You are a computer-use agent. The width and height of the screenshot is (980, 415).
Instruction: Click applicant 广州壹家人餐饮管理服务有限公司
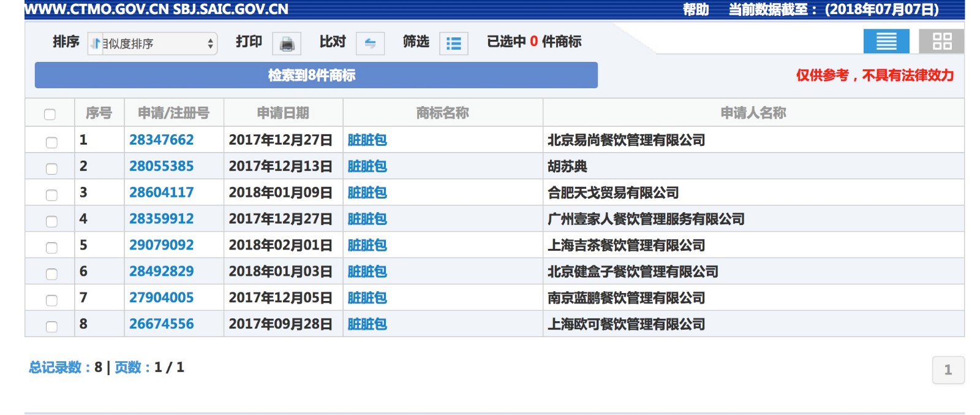(646, 219)
